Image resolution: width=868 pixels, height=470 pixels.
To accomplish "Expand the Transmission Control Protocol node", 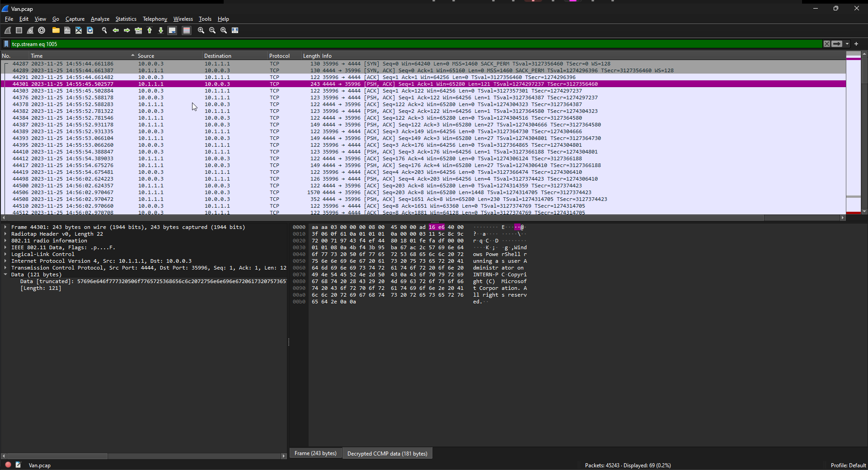I will [x=5, y=268].
